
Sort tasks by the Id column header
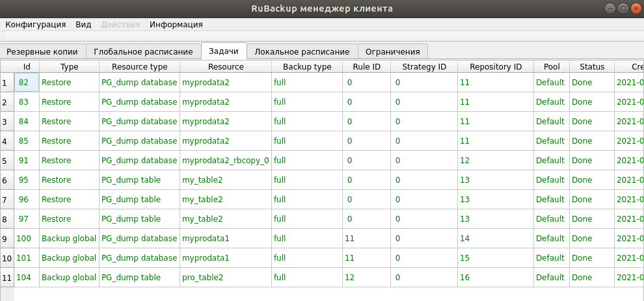27,66
